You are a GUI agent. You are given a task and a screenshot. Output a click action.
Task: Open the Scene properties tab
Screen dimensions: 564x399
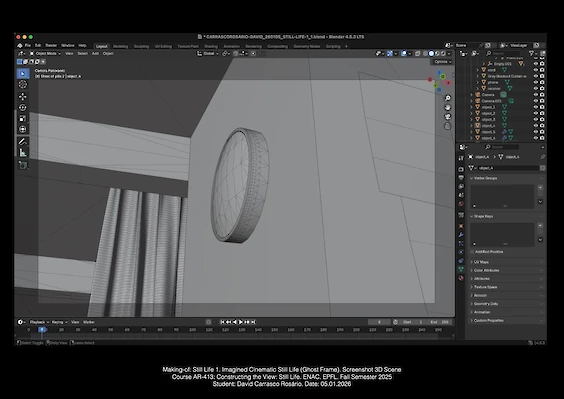[461, 195]
